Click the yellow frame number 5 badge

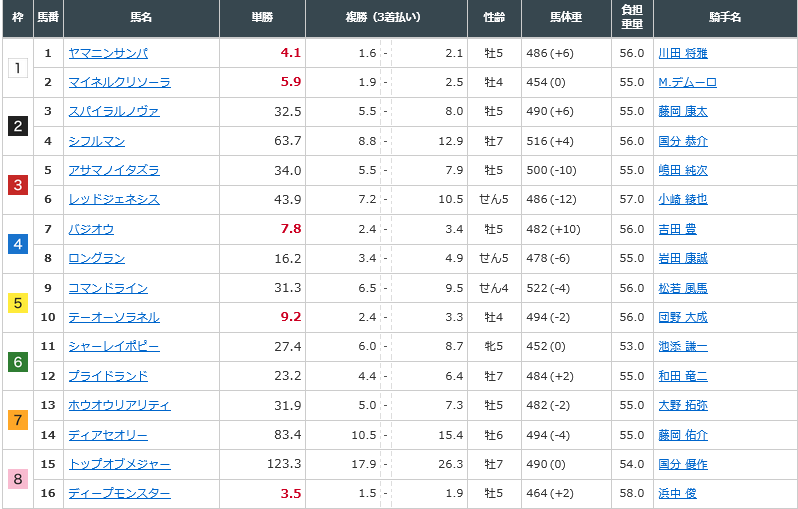pyautogui.click(x=18, y=303)
